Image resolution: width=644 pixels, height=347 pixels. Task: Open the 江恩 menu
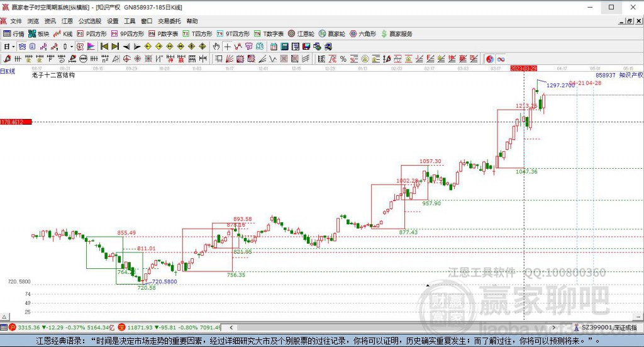click(x=67, y=21)
